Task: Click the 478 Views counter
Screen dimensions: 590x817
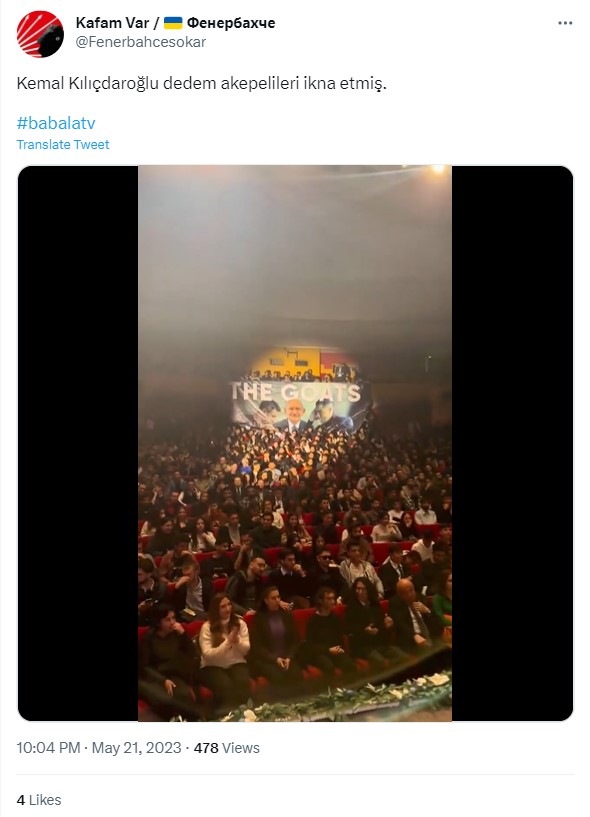Action: click(x=227, y=748)
